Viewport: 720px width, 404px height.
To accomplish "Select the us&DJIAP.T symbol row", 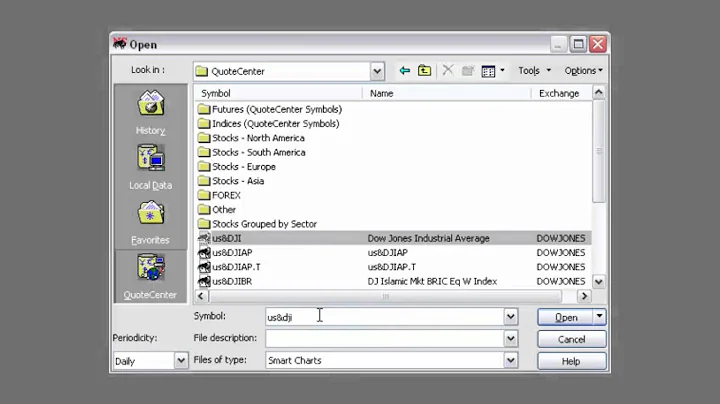I will click(394, 267).
